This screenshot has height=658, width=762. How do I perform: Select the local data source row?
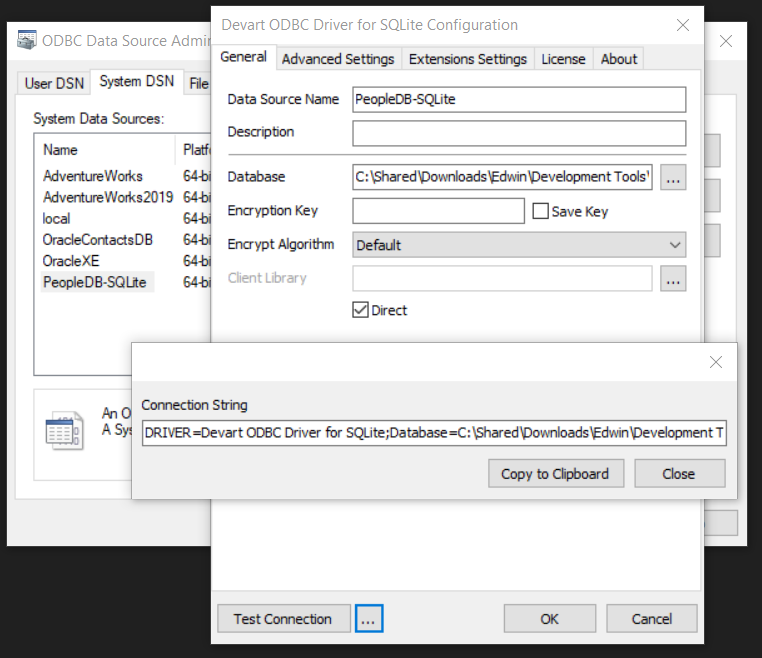pos(56,219)
